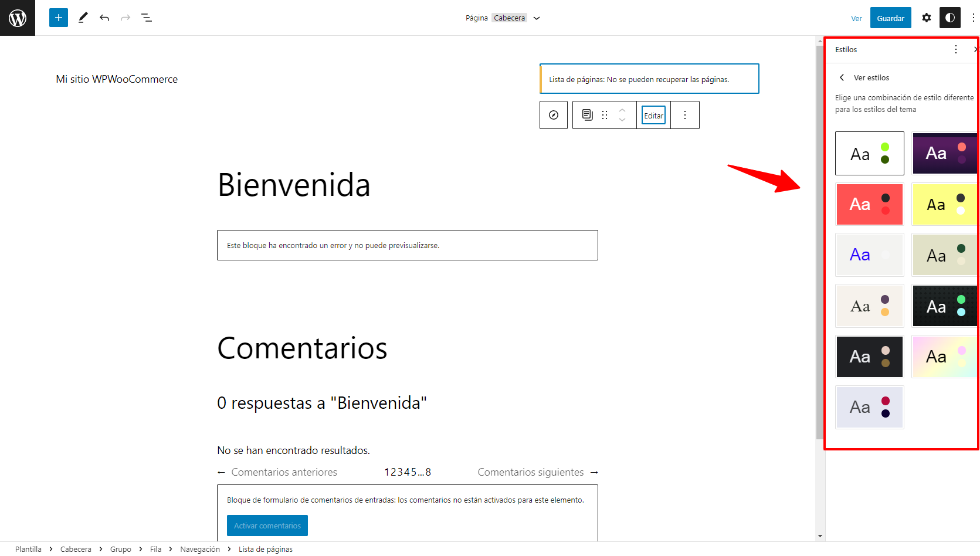Select Lista de páginas in the breadcrumb

point(266,549)
